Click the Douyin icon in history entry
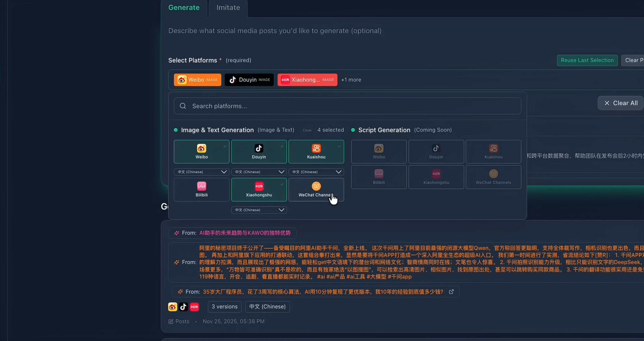Screen dimensions: 644x341 click(x=183, y=307)
